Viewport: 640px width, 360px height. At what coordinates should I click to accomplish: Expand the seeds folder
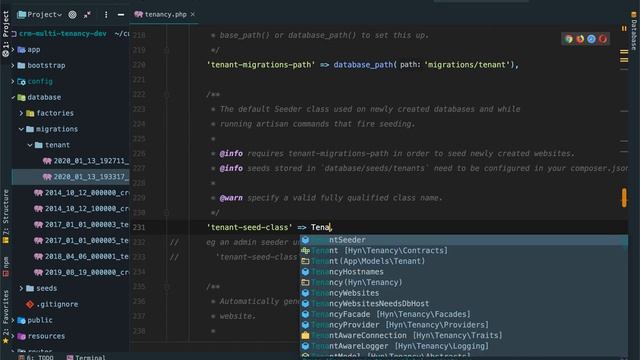[21, 288]
